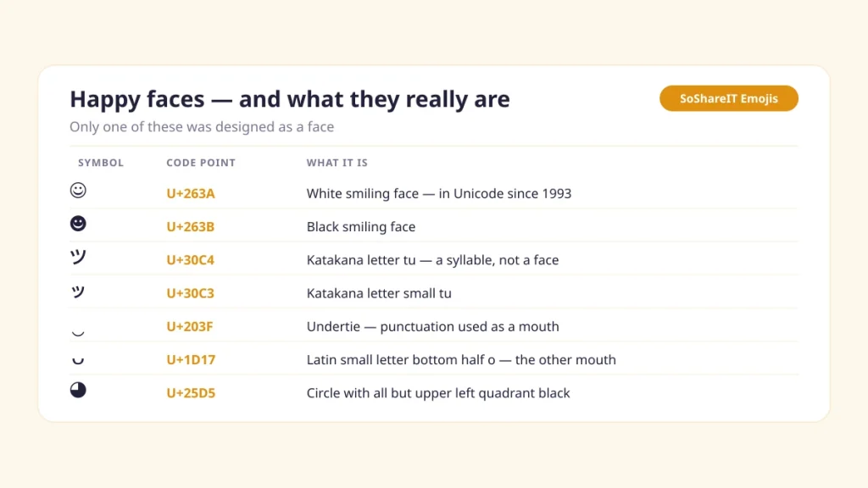Click the three-quarter black circle symbol
The width and height of the screenshot is (868, 488).
[78, 390]
